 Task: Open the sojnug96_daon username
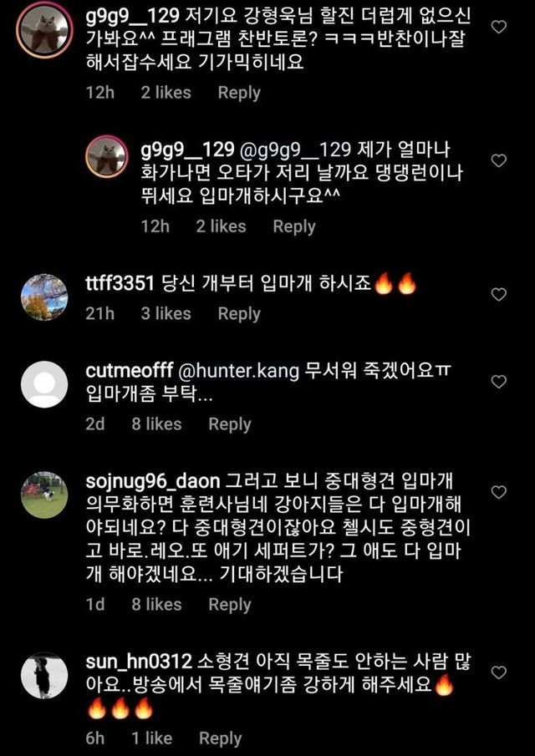(x=152, y=481)
